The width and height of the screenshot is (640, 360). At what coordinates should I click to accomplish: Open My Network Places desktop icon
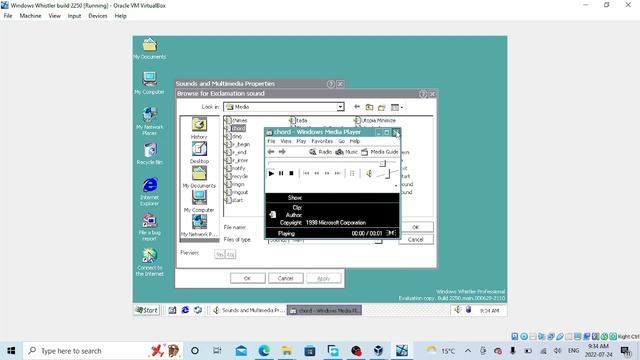pos(149,121)
